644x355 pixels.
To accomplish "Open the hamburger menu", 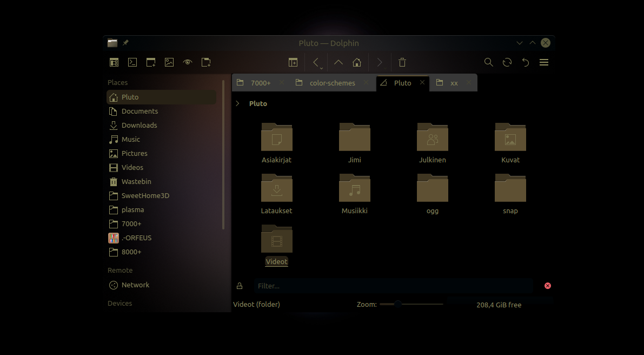I will point(544,62).
